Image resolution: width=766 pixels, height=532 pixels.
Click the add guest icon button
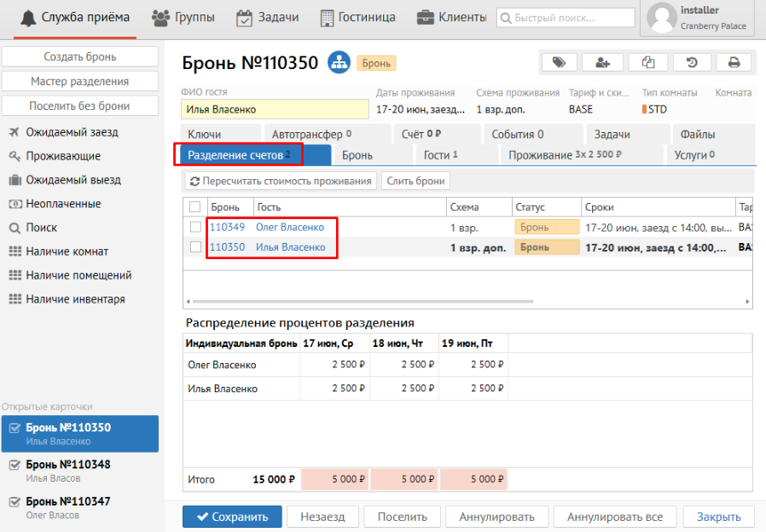603,62
